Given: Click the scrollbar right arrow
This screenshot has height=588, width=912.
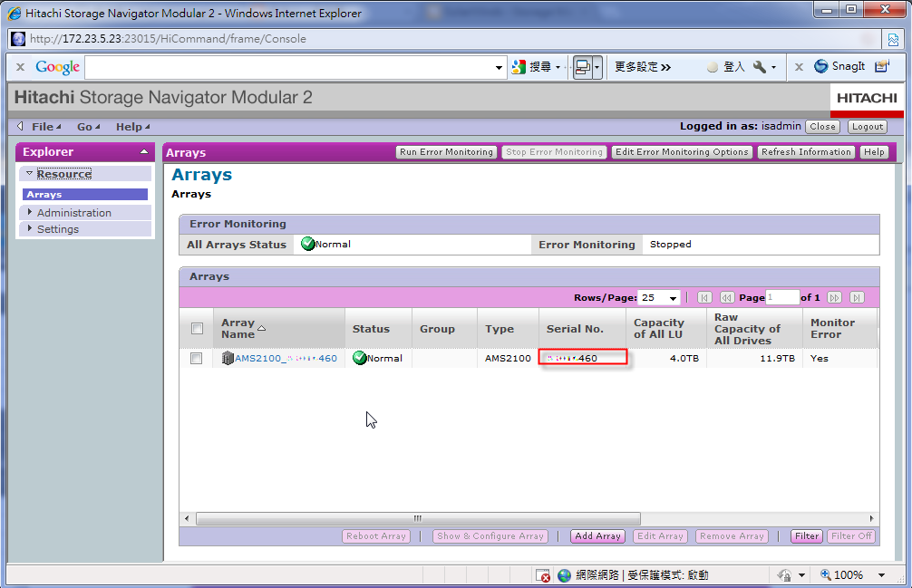Looking at the screenshot, I should tap(871, 518).
